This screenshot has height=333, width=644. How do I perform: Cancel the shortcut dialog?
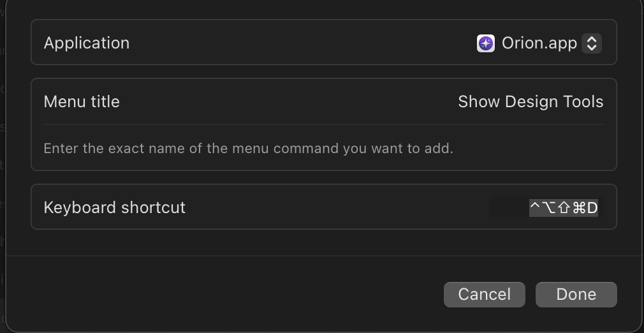[484, 294]
